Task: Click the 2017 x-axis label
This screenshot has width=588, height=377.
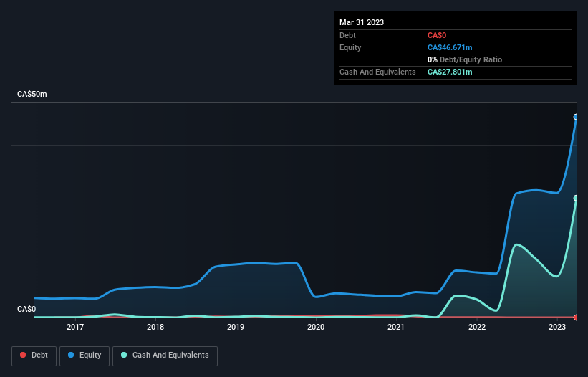Action: (x=75, y=327)
